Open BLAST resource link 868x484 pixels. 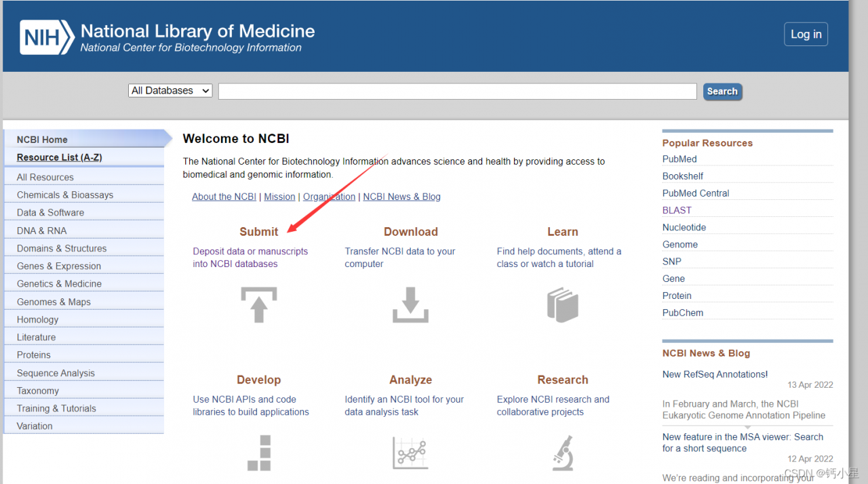coord(677,210)
